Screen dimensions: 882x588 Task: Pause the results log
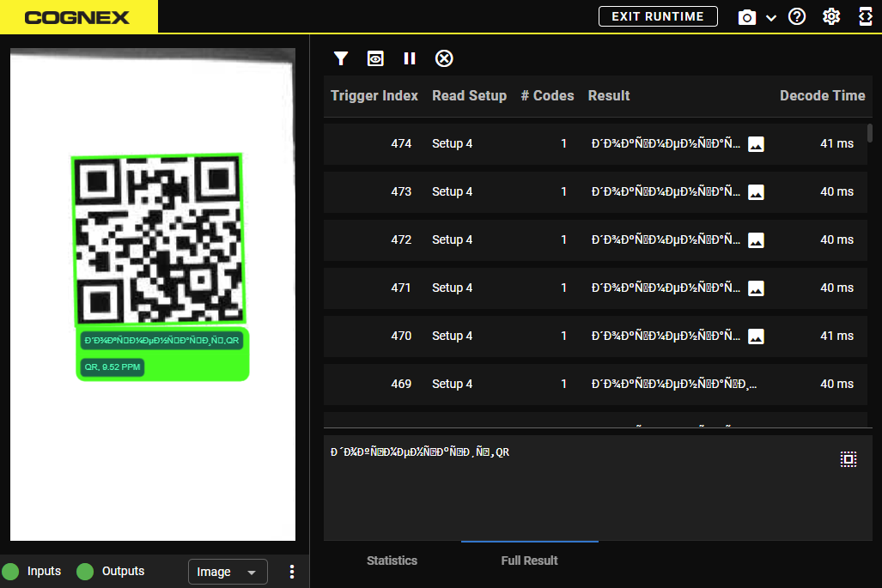click(410, 58)
